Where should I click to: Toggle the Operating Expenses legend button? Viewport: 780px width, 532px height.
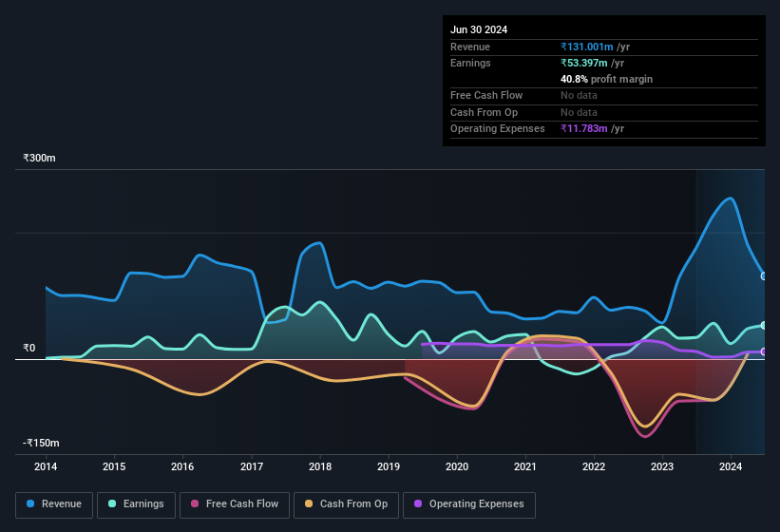(x=469, y=504)
